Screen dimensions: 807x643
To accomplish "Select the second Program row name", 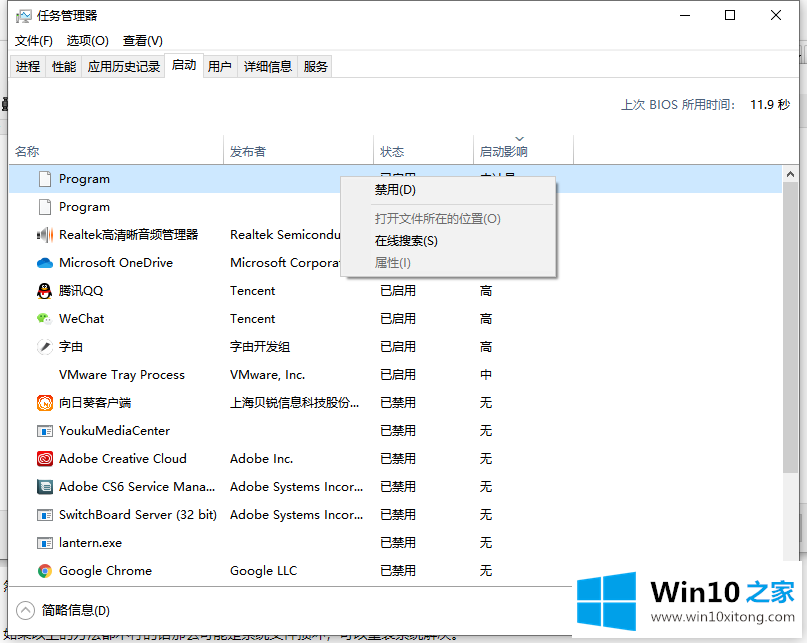I will pos(84,207).
